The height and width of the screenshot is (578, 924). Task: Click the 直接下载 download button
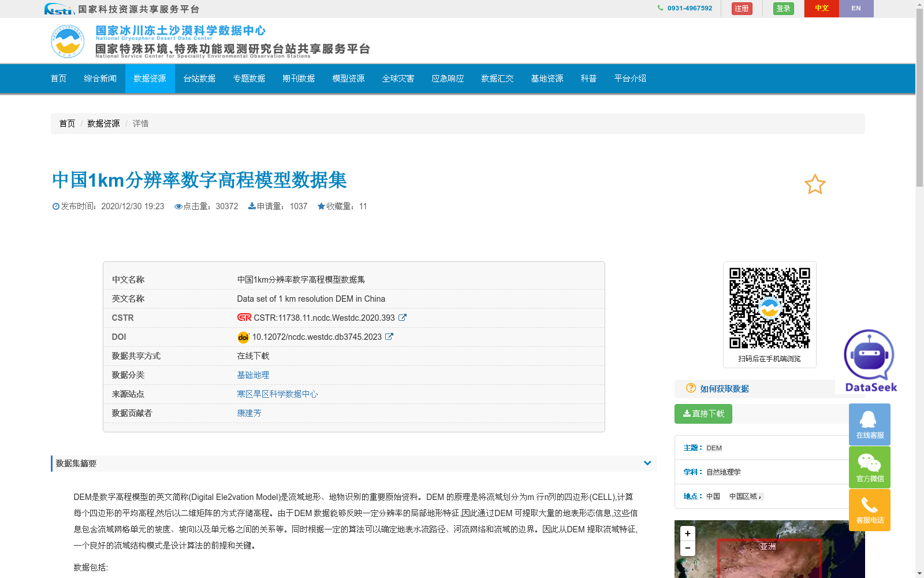(703, 414)
